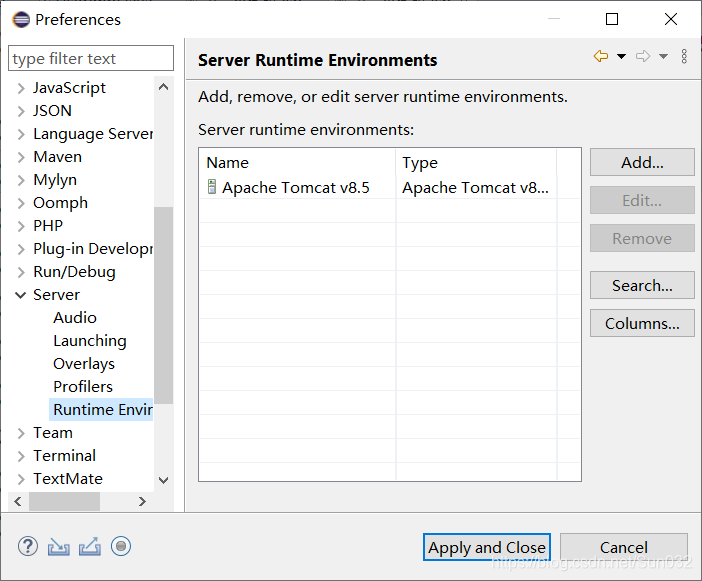The height and width of the screenshot is (581, 702).
Task: Open the forward history dropdown arrow
Action: [663, 56]
